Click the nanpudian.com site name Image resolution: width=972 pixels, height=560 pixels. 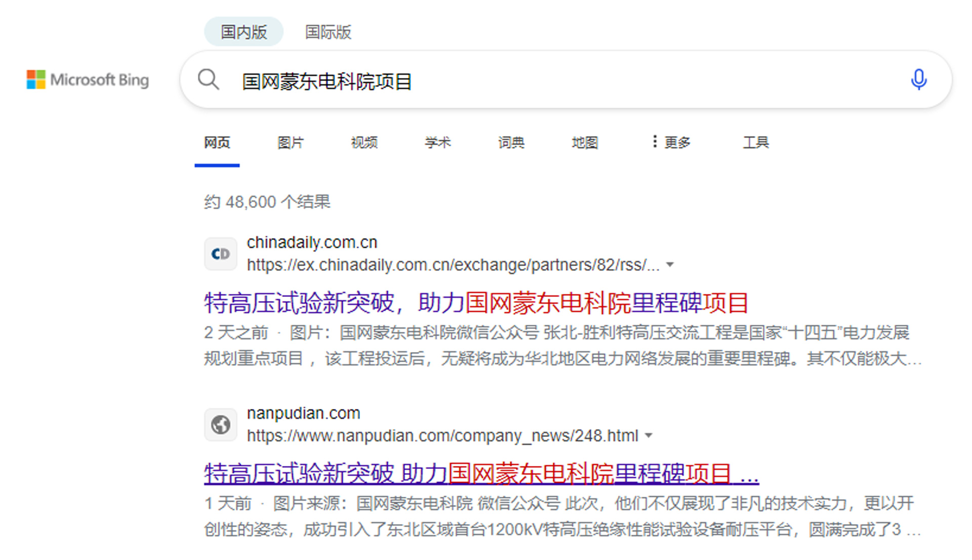click(303, 413)
